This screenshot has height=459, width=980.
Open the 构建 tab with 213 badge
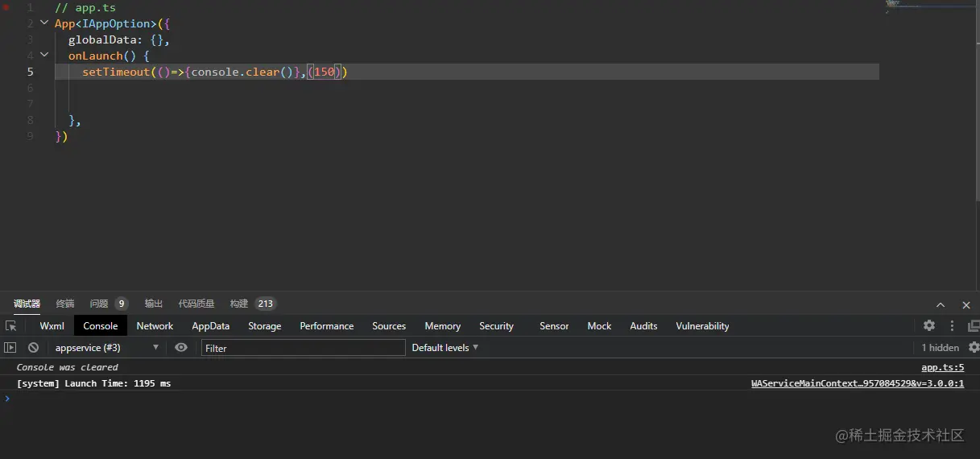253,304
